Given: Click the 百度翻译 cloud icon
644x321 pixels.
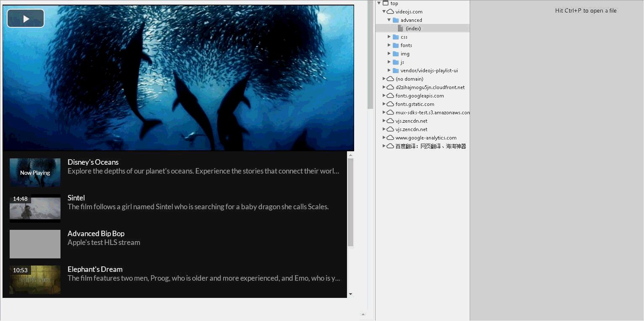Looking at the screenshot, I should (390, 146).
